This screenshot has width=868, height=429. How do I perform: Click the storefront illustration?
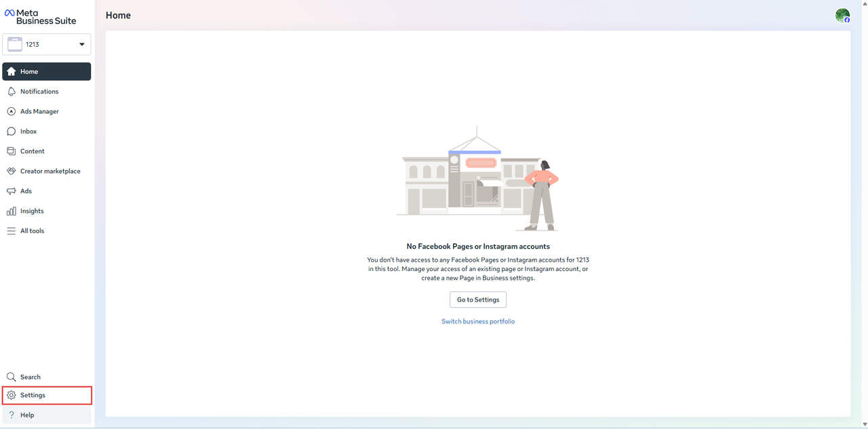coord(477,179)
